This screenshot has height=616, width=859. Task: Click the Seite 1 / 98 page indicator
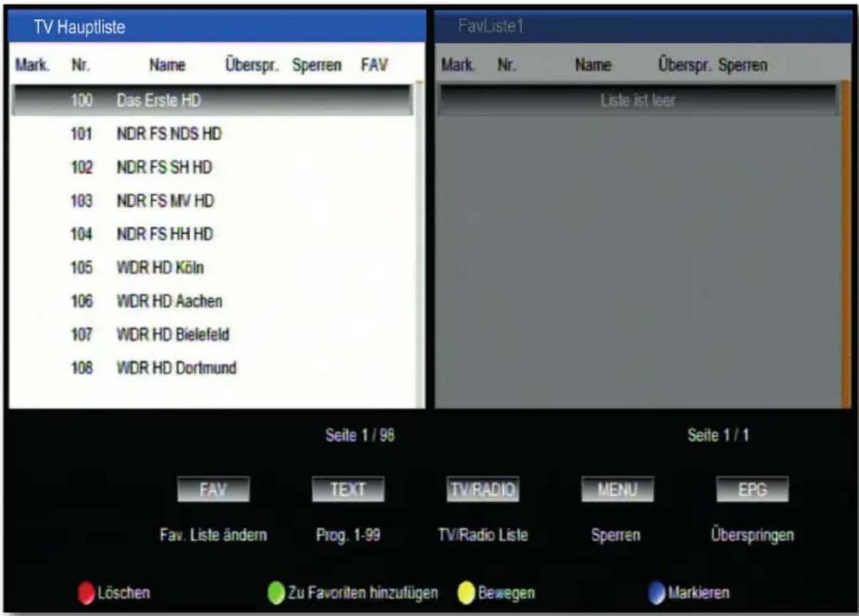tap(360, 436)
